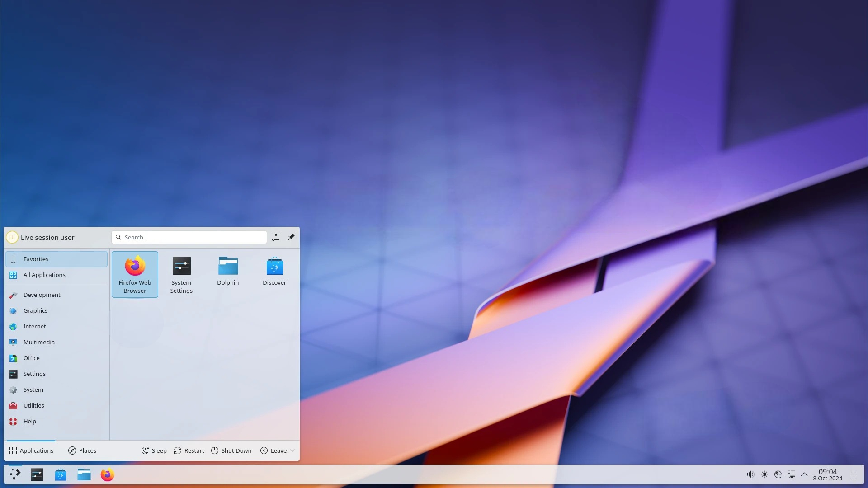Viewport: 868px width, 488px height.
Task: Expand the Leave options dropdown arrow
Action: (292, 450)
